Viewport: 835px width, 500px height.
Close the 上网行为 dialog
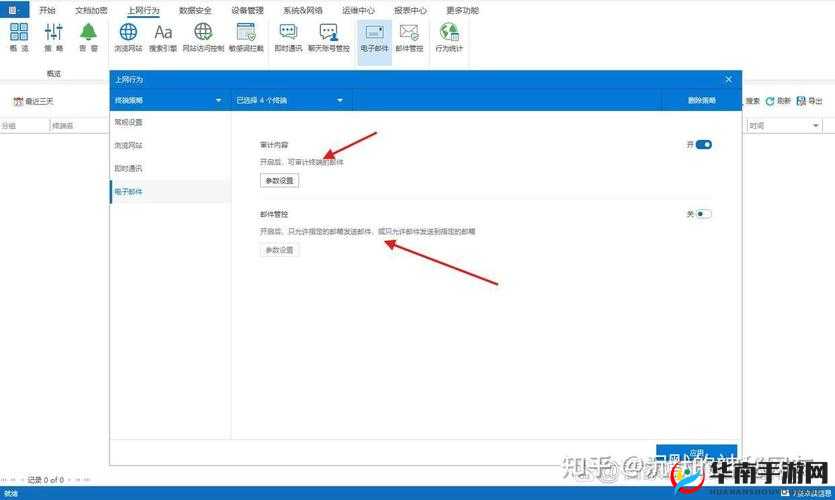[728, 79]
